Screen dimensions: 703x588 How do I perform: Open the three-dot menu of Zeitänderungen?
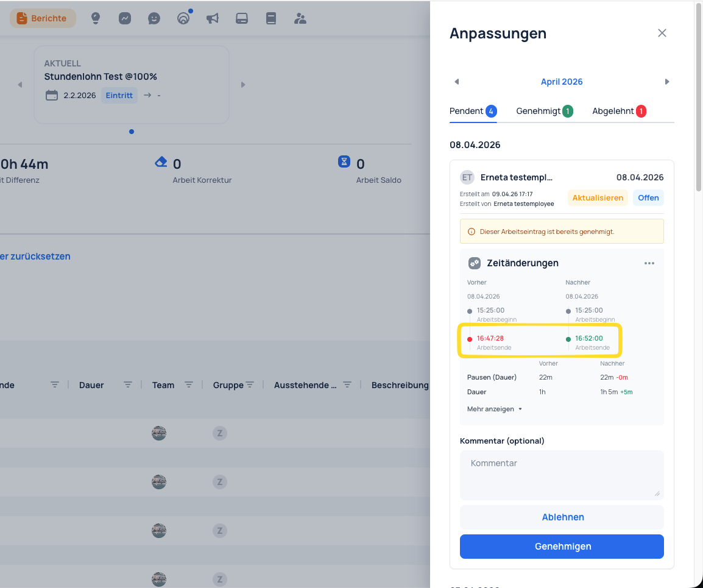pos(649,263)
